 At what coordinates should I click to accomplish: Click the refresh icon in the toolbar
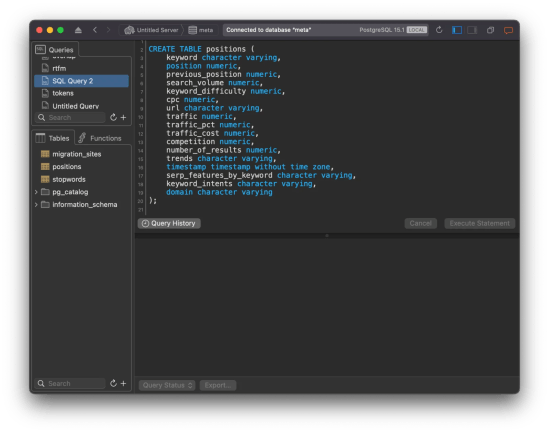click(439, 30)
